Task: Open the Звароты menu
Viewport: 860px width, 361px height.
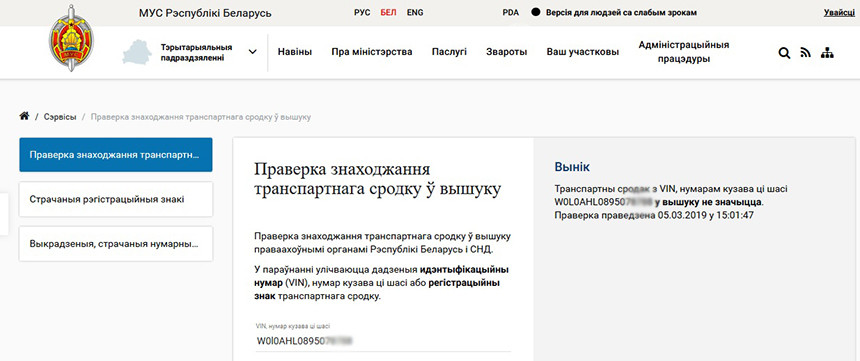Action: tap(507, 52)
